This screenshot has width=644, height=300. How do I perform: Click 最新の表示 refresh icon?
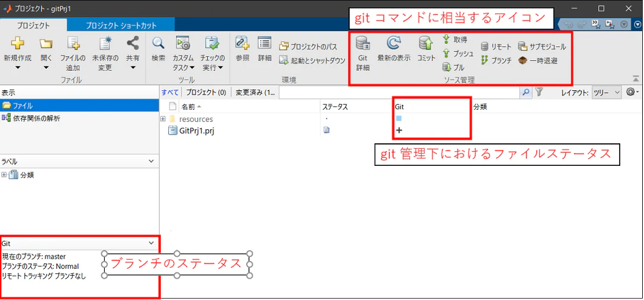coord(394,43)
